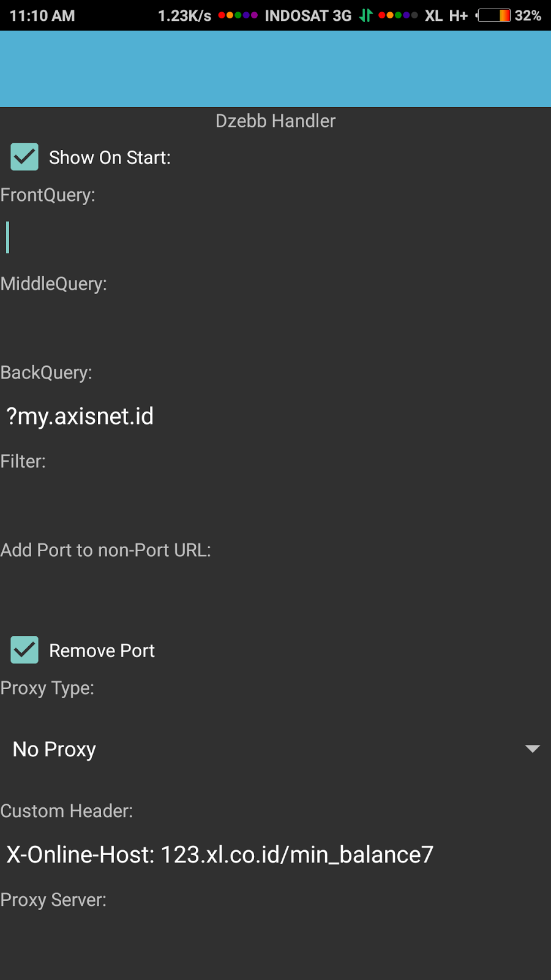Tap the 11:10 AM clock in status bar
The height and width of the screenshot is (980, 551).
click(42, 16)
